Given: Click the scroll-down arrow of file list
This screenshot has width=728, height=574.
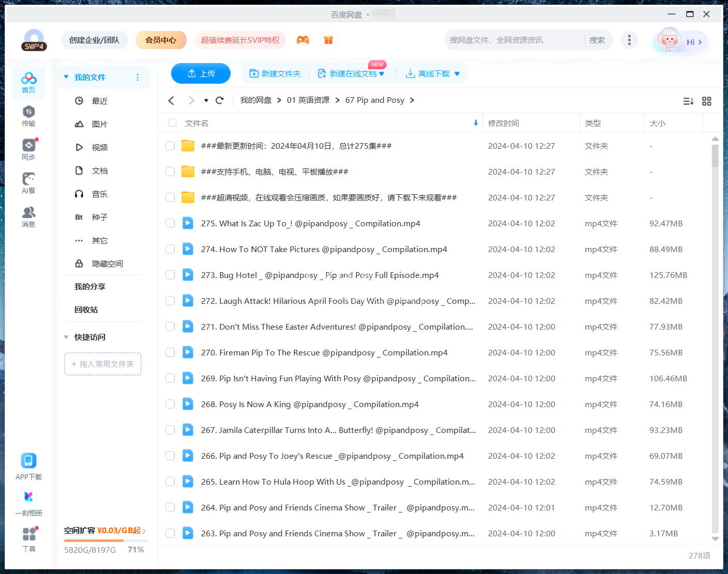Looking at the screenshot, I should (715, 539).
